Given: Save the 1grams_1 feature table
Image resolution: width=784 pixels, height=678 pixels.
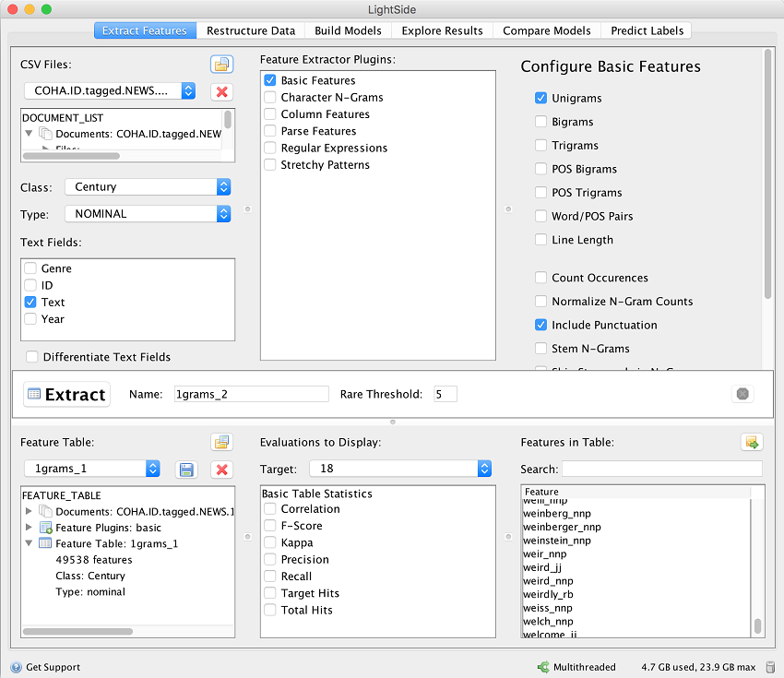Looking at the screenshot, I should (x=186, y=470).
